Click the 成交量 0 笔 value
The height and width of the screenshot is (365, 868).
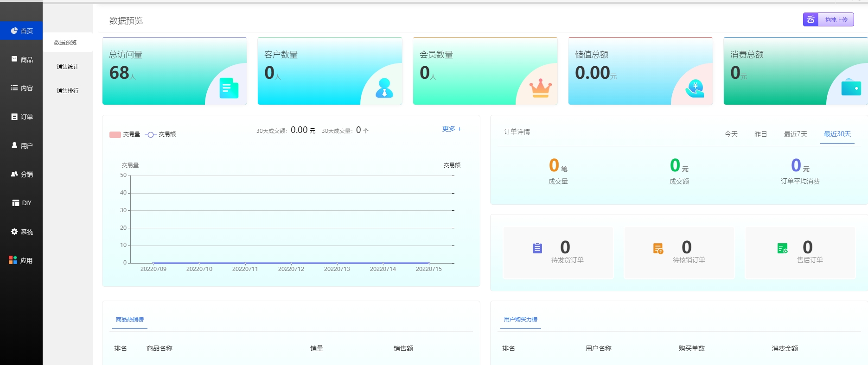pyautogui.click(x=558, y=165)
